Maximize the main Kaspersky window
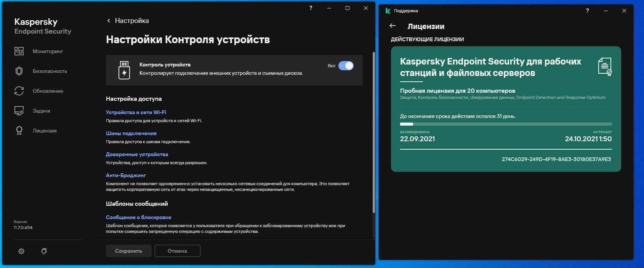The width and height of the screenshot is (644, 268). pyautogui.click(x=348, y=8)
